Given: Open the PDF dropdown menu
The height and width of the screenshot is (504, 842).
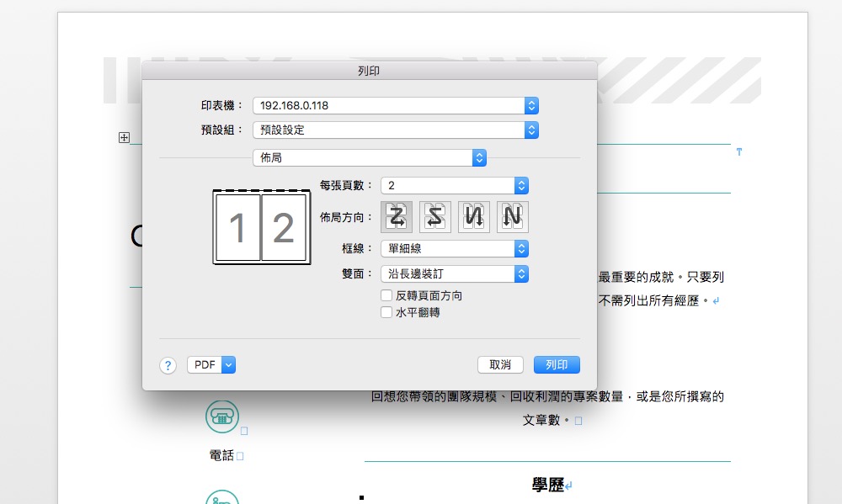Looking at the screenshot, I should click(x=210, y=364).
